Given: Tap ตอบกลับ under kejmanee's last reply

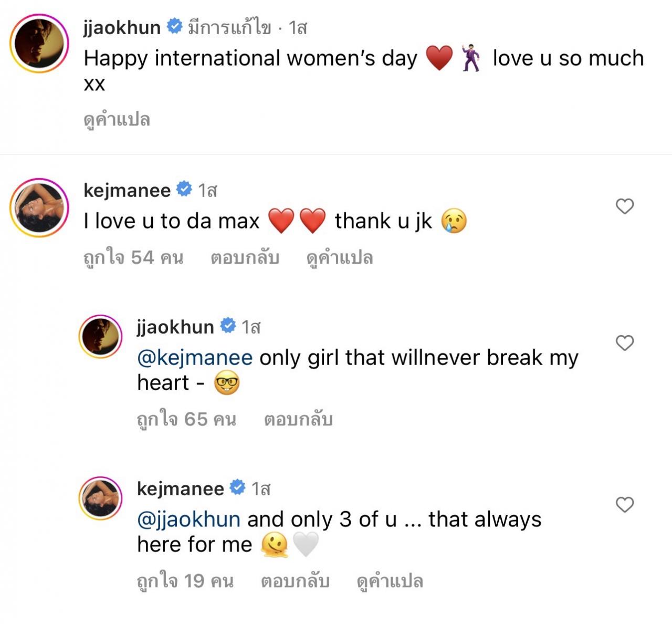Looking at the screenshot, I should pos(295,581).
